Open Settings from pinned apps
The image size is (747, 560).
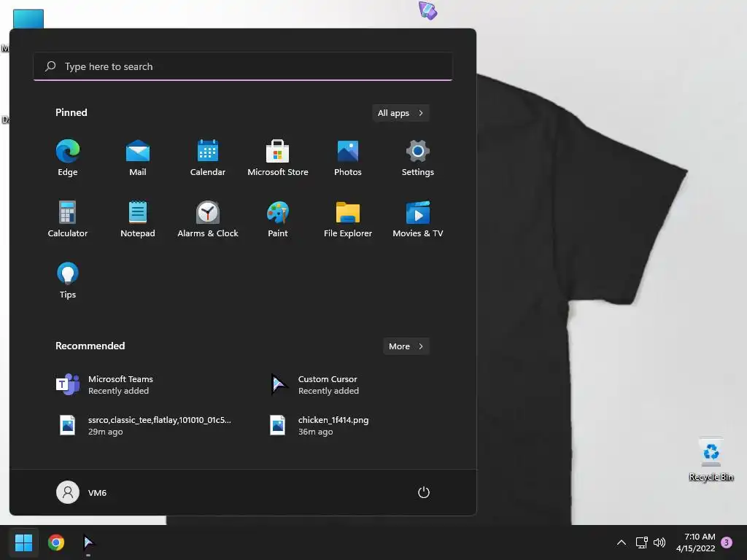click(x=418, y=158)
